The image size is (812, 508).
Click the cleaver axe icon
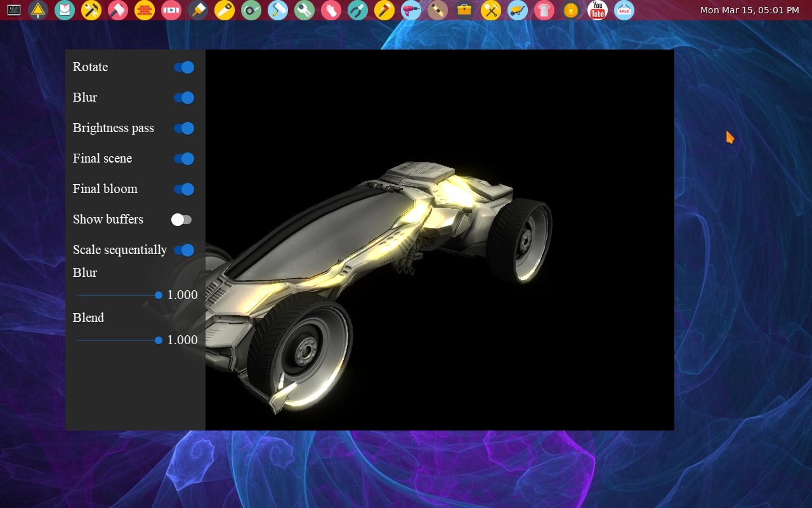[118, 10]
